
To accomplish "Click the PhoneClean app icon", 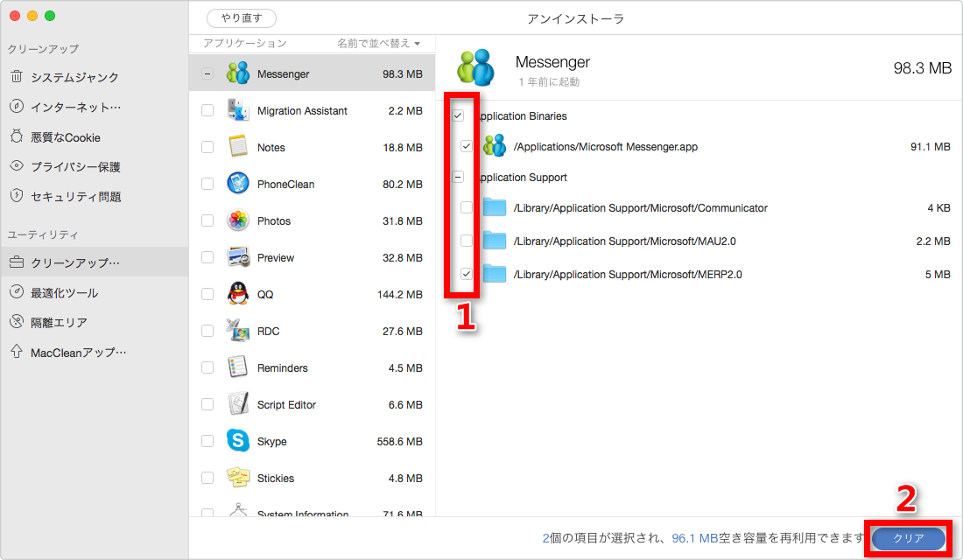I will pos(237,184).
